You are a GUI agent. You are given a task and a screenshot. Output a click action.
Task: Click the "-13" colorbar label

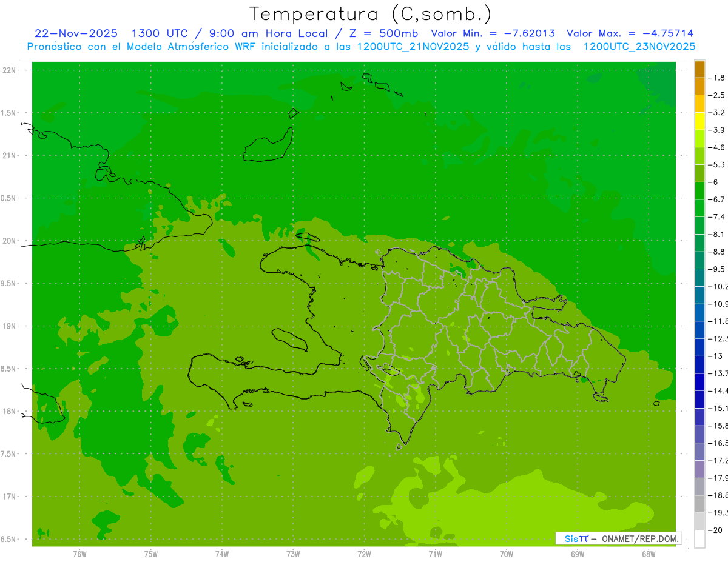tap(716, 356)
